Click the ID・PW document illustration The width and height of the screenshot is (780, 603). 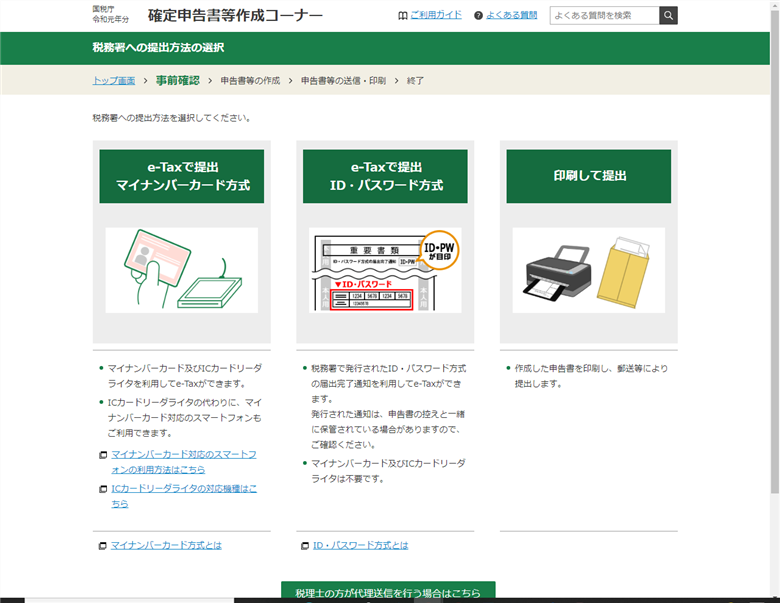(x=385, y=270)
